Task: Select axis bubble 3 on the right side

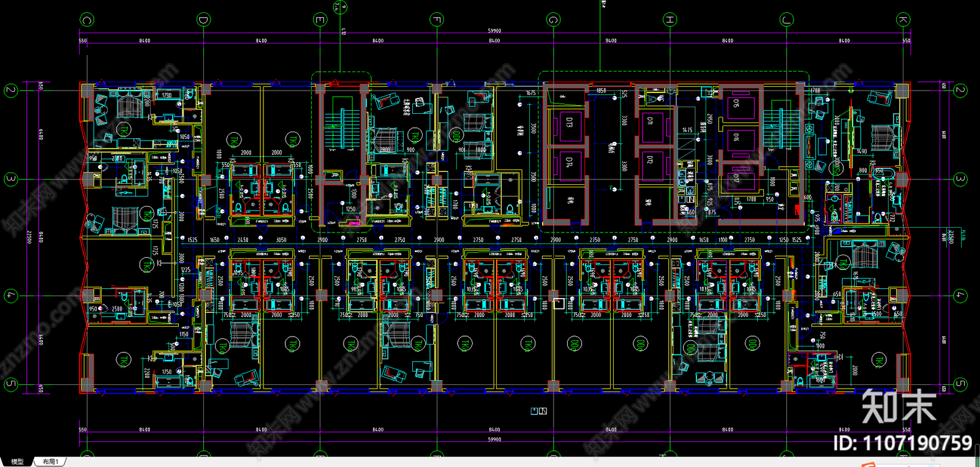Action: (x=960, y=179)
